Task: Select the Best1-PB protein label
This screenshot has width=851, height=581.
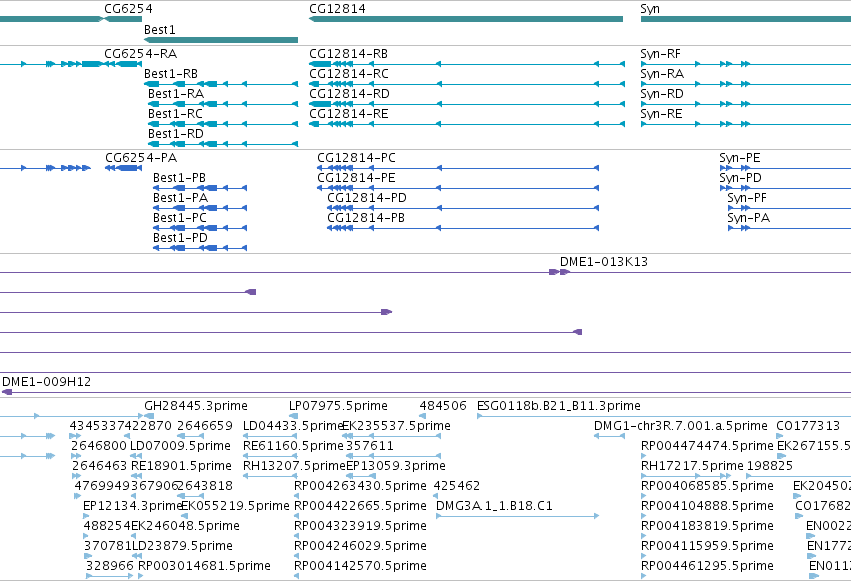Action: point(179,178)
